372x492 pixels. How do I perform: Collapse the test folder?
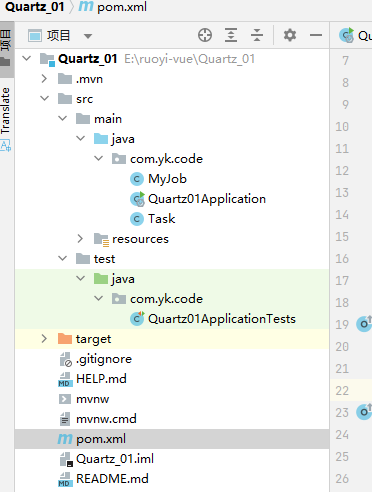click(62, 259)
